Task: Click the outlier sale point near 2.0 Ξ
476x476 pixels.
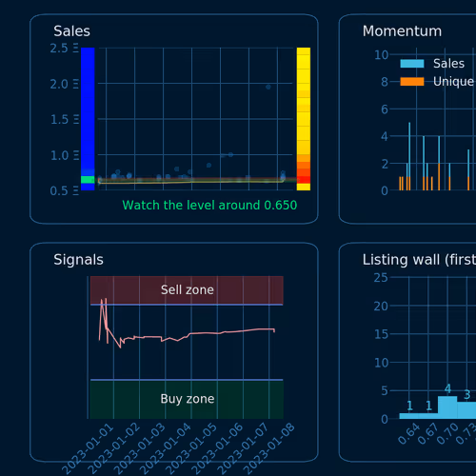Action: coord(268,87)
